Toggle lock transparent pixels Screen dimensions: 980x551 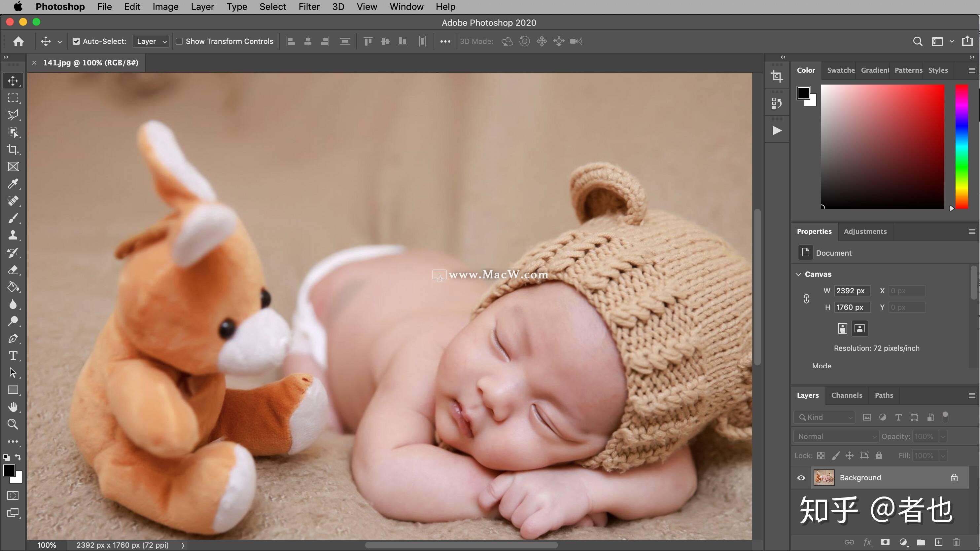coord(821,456)
